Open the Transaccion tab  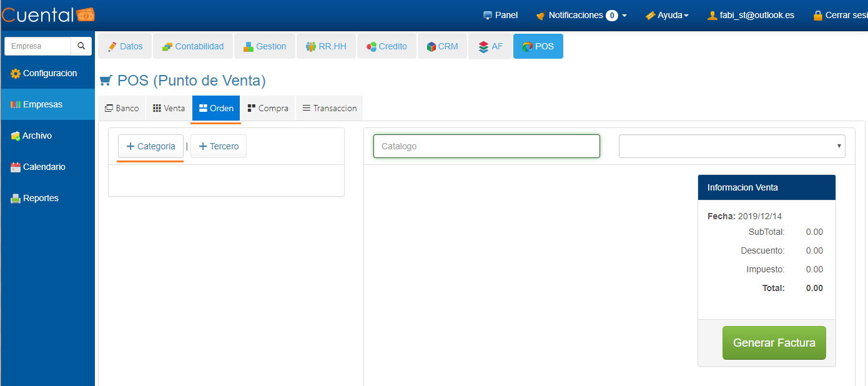tap(329, 109)
